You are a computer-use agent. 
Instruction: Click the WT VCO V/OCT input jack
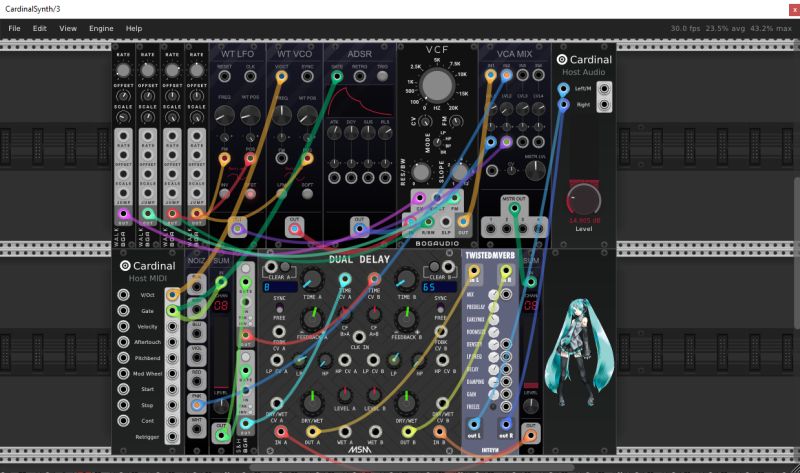[281, 77]
